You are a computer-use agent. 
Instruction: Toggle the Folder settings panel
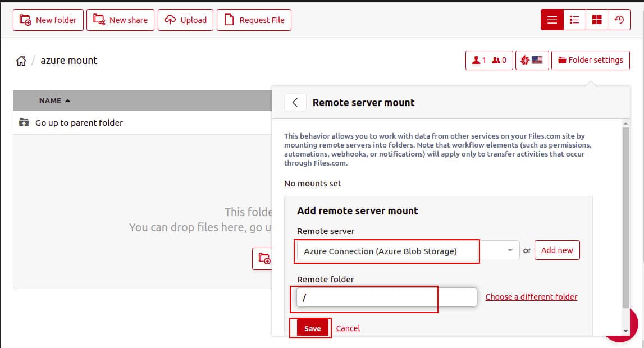(x=591, y=60)
